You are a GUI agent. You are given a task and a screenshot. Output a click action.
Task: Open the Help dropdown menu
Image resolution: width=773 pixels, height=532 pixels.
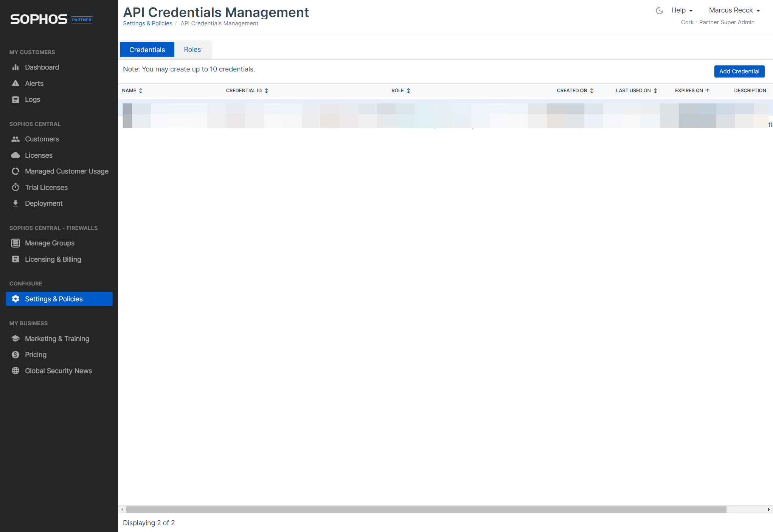click(682, 10)
